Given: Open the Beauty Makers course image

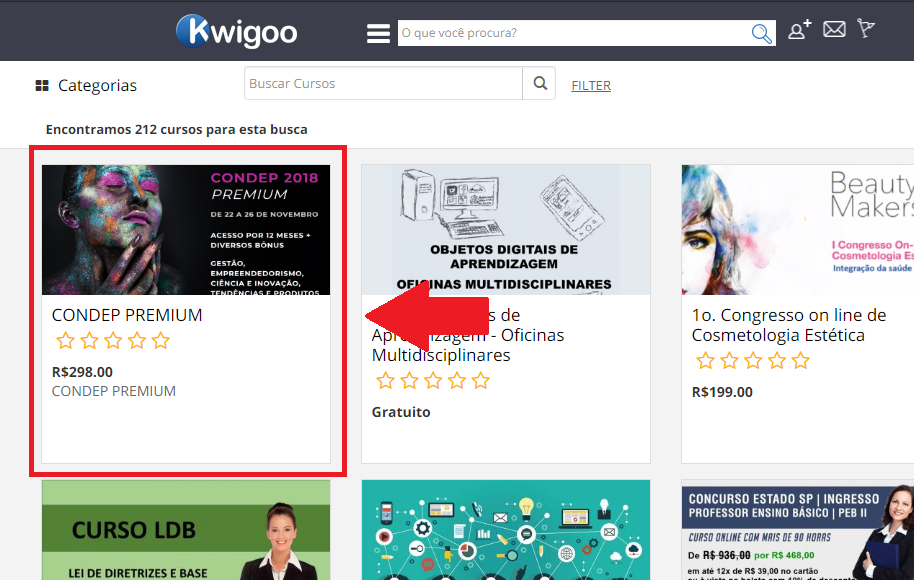Looking at the screenshot, I should [x=798, y=230].
